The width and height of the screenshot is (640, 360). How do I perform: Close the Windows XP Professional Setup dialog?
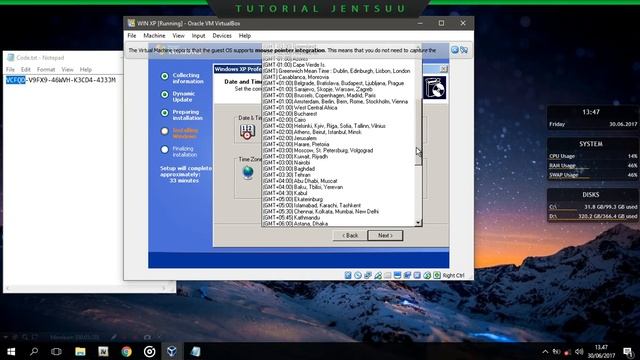tap(444, 69)
